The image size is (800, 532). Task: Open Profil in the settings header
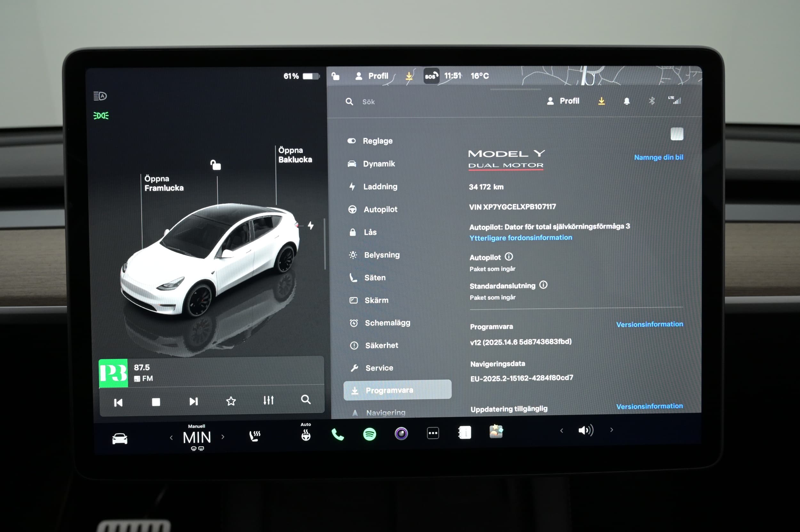click(x=563, y=101)
